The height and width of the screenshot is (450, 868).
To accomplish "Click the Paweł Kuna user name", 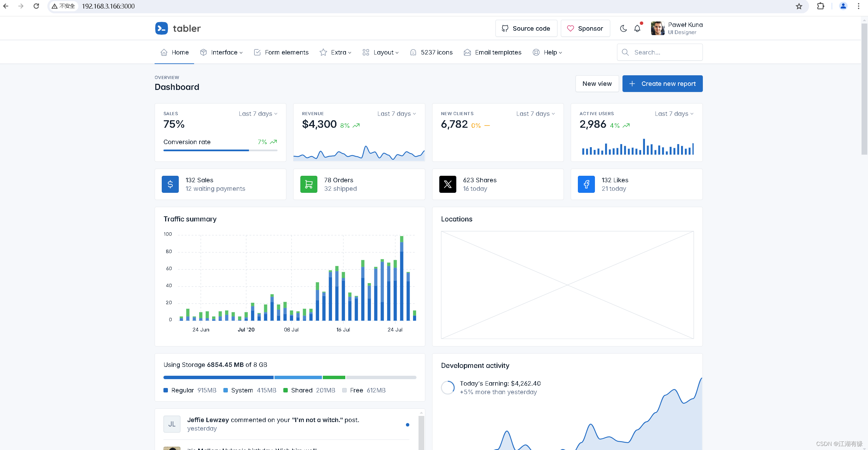I will tap(685, 25).
